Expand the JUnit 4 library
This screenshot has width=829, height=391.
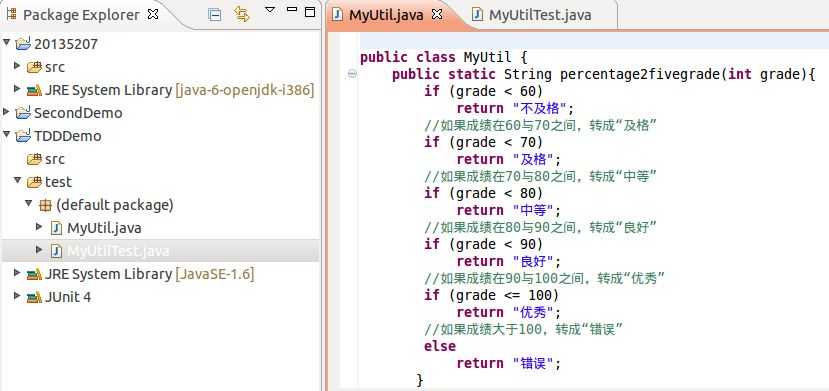click(17, 295)
